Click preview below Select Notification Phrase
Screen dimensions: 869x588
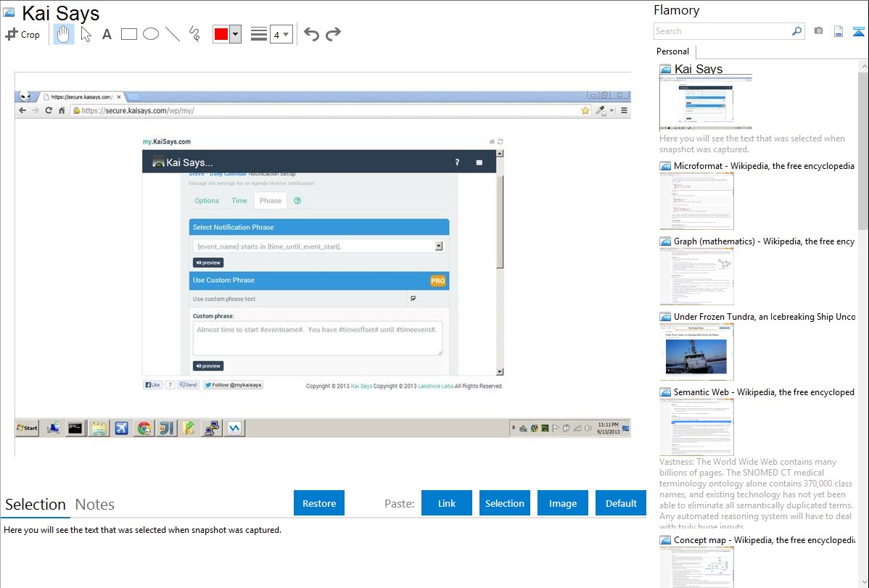pyautogui.click(x=208, y=262)
